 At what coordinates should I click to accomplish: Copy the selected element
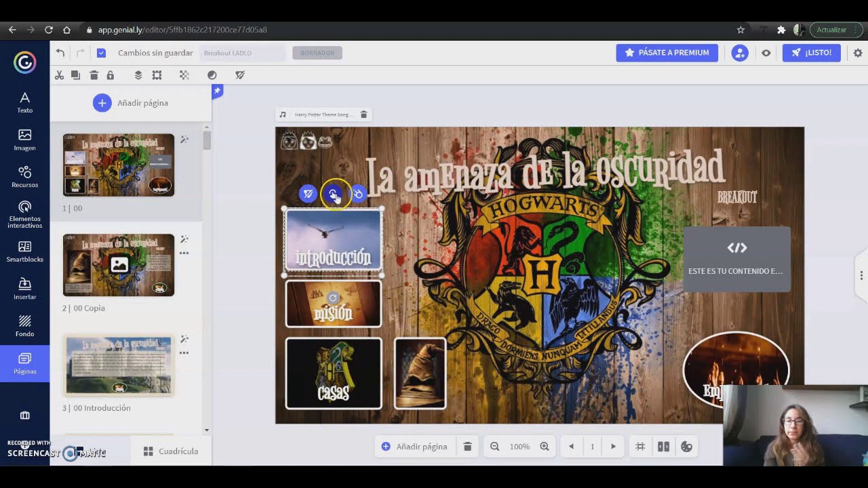[75, 75]
